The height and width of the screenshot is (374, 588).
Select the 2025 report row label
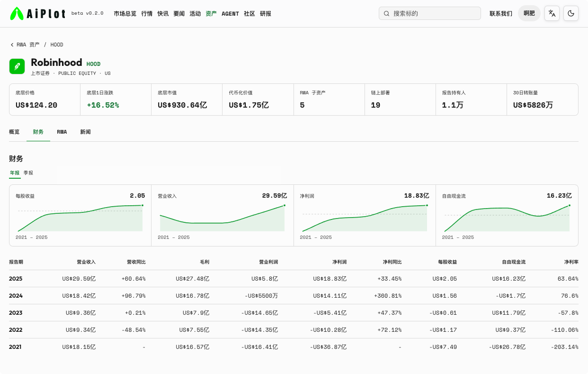[16, 279]
